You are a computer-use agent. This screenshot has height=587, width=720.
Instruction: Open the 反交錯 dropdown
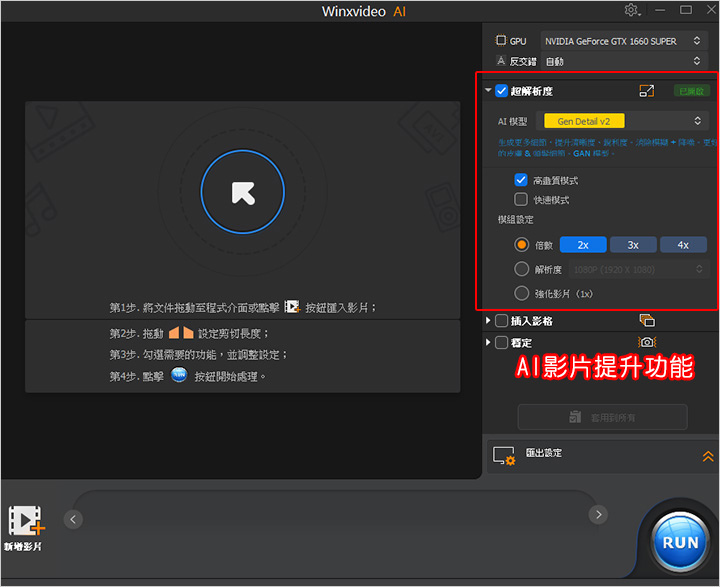pyautogui.click(x=624, y=61)
